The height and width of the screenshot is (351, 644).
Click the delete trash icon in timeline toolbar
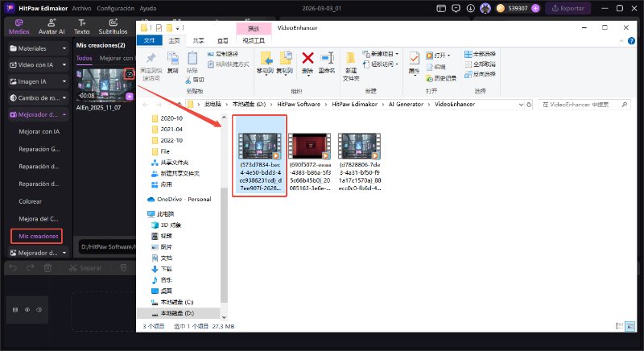(47, 268)
